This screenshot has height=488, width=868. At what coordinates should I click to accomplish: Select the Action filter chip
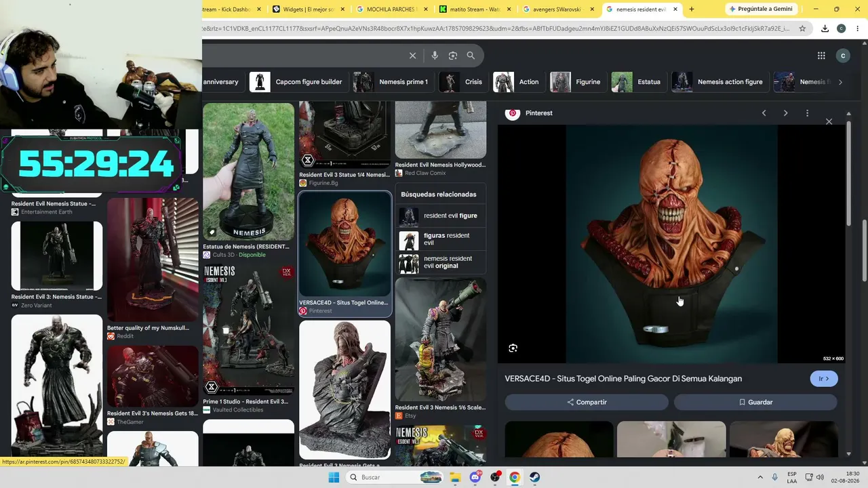(518, 82)
